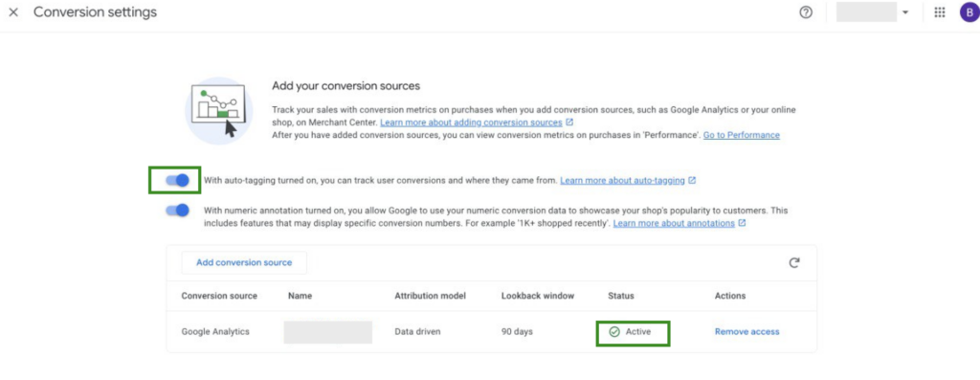Open the Google apps grid icon

[x=940, y=12]
